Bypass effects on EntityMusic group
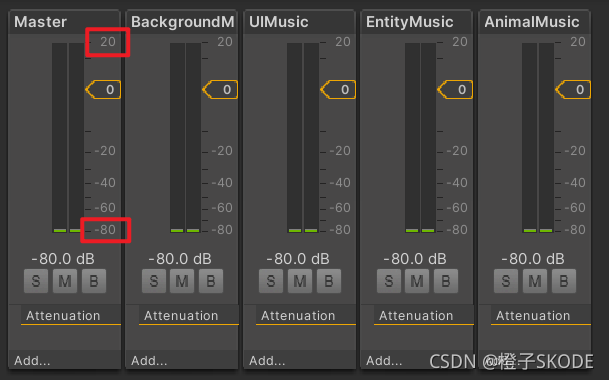Screen dimensions: 609x380 point(446,281)
